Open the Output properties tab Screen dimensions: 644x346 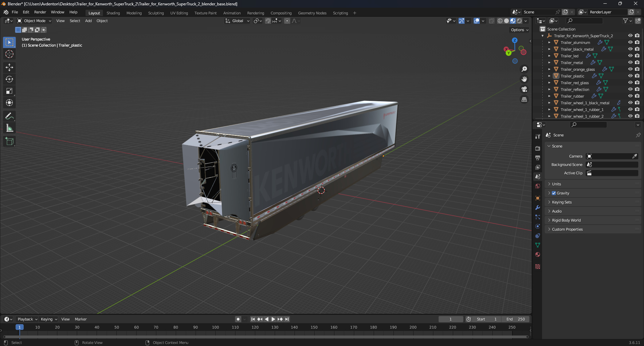coord(538,158)
